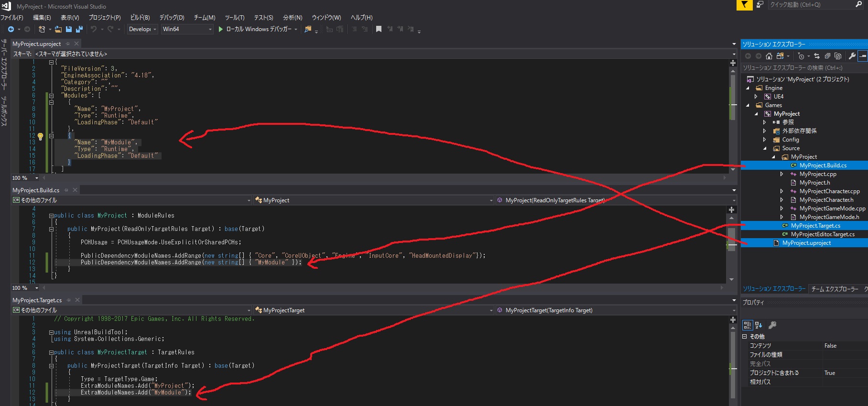Screen dimensions: 868x406
Task: Open the uproject editor zoom dropdown
Action: point(37,178)
